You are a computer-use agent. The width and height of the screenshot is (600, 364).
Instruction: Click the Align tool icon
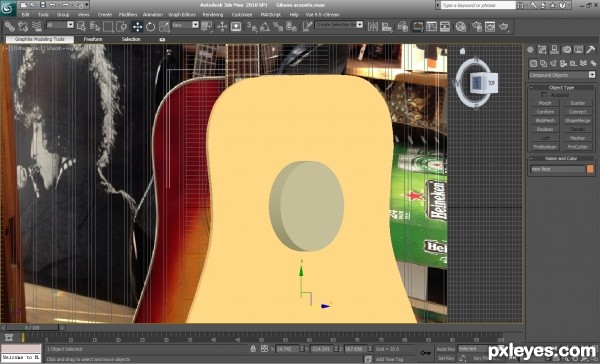(x=387, y=26)
